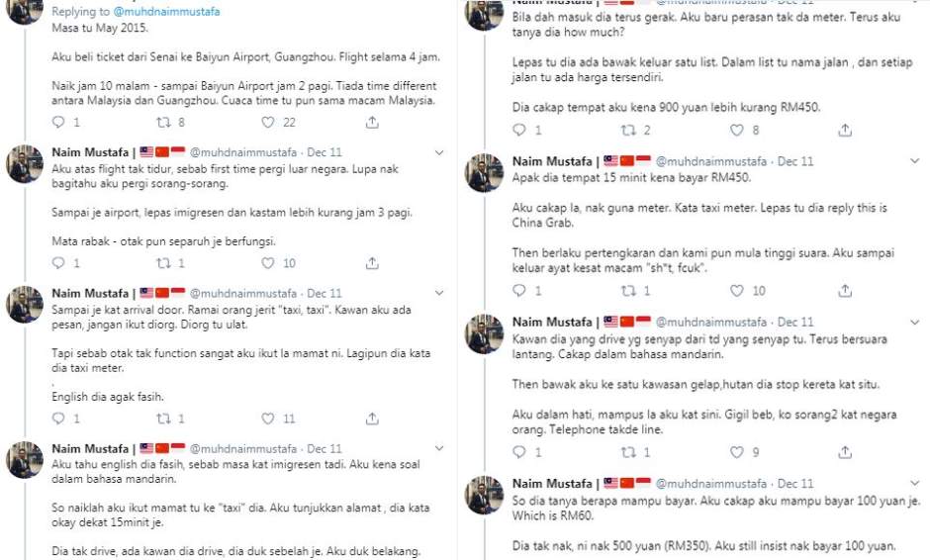The width and height of the screenshot is (930, 560).
Task: Open @muhdnaimmustafa link in Replying to line
Action: [167, 12]
